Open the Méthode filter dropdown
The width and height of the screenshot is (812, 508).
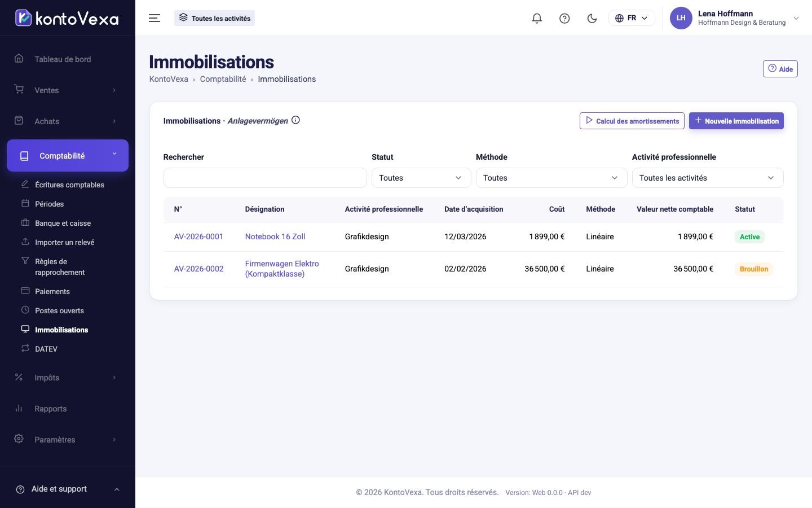point(551,178)
